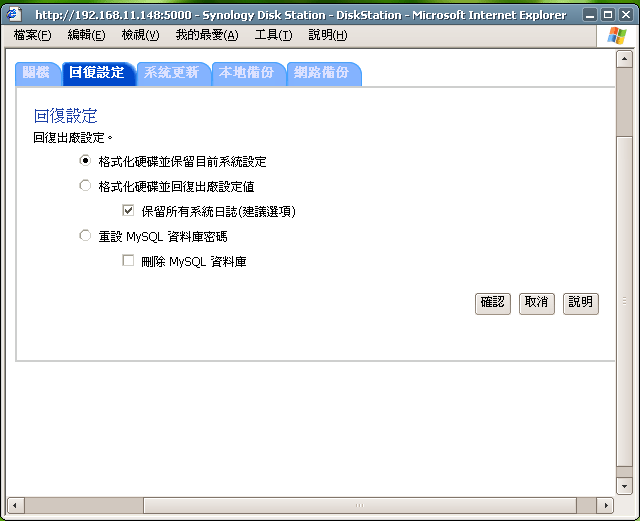Open the 我的最愛(A) menu
The height and width of the screenshot is (521, 640).
[207, 36]
